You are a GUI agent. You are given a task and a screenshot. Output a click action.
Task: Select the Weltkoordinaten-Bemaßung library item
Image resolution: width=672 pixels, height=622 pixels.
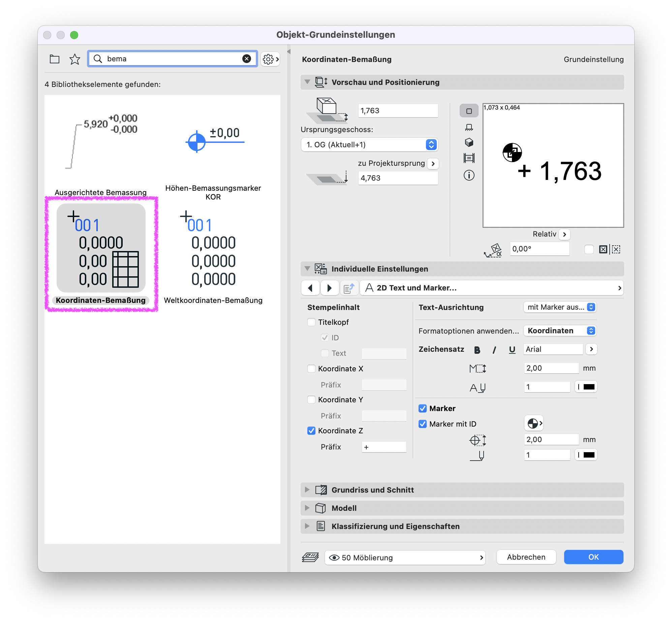coord(213,256)
